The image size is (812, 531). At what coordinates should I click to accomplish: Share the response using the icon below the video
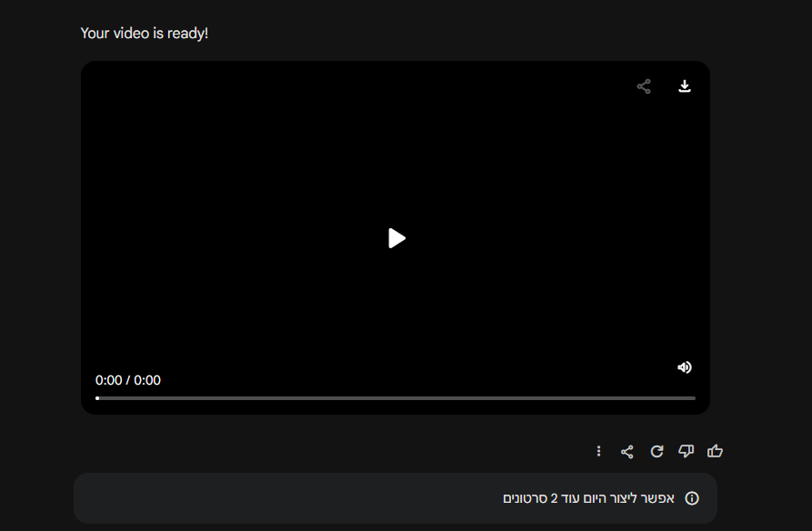[627, 451]
